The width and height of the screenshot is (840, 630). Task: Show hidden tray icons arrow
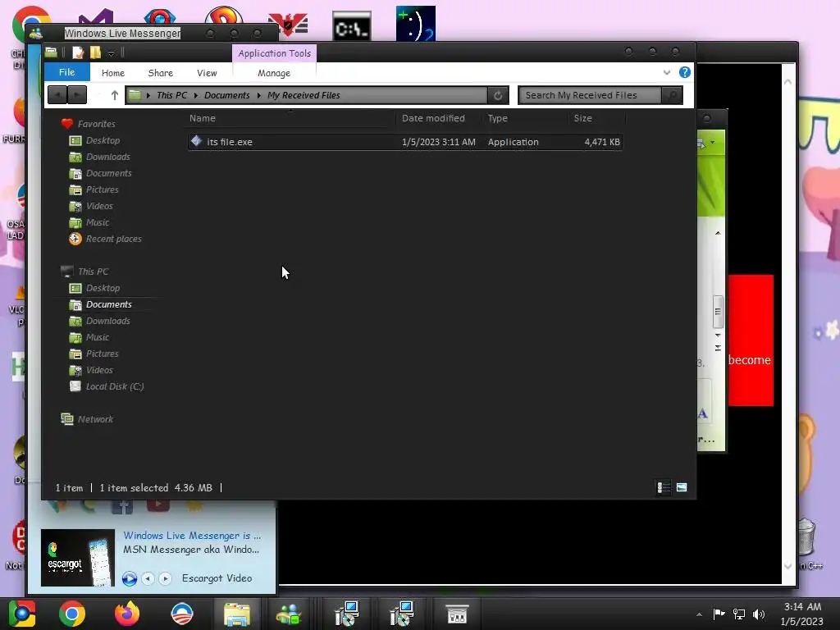tap(699, 614)
